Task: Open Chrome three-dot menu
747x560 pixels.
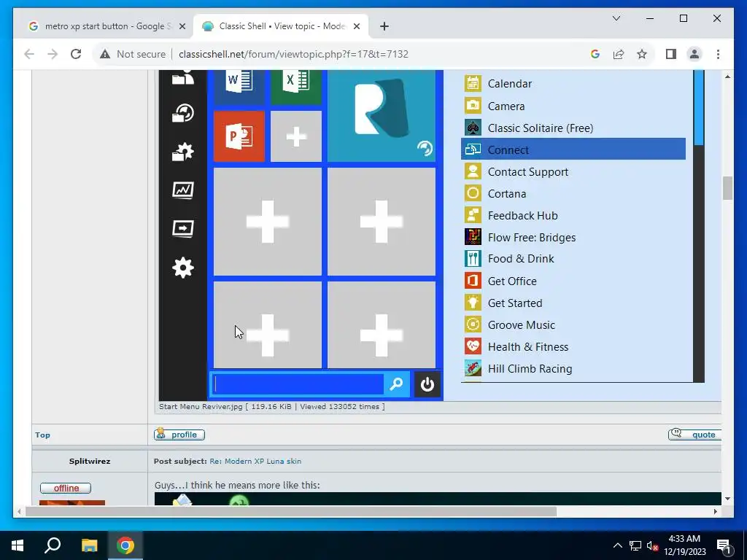Action: pos(718,54)
